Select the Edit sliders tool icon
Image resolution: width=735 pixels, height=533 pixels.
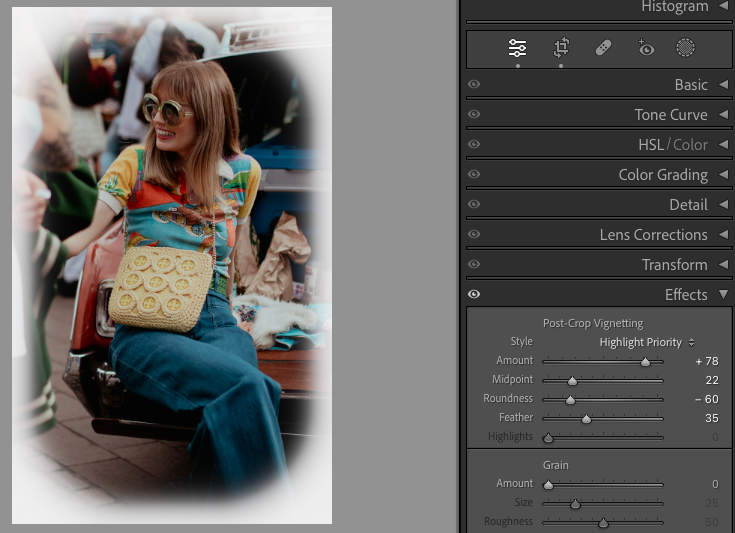pyautogui.click(x=517, y=48)
